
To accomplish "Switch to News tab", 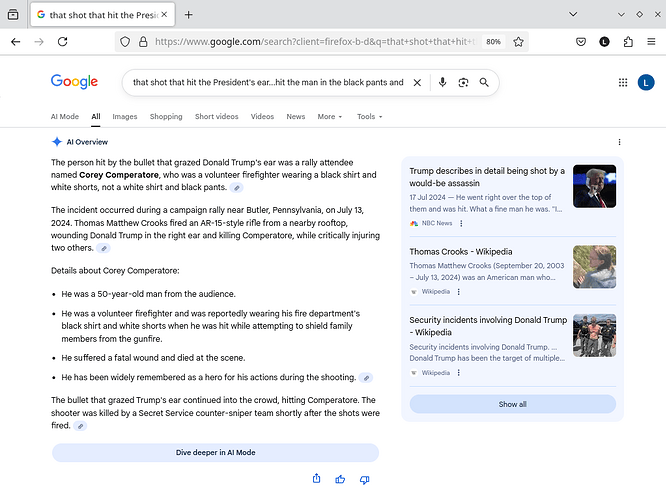I will (x=296, y=116).
